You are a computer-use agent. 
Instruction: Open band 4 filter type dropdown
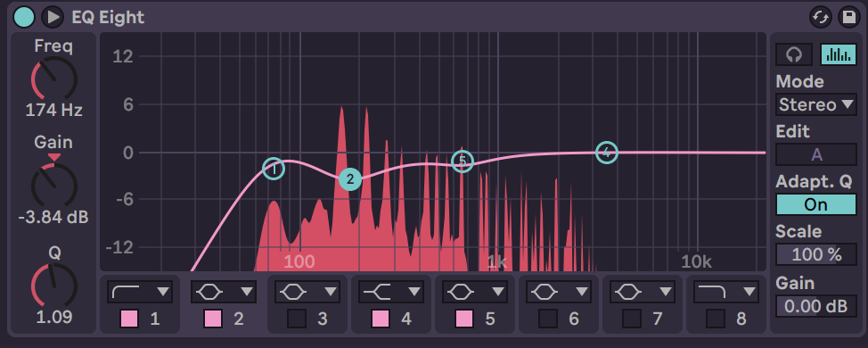tap(391, 292)
